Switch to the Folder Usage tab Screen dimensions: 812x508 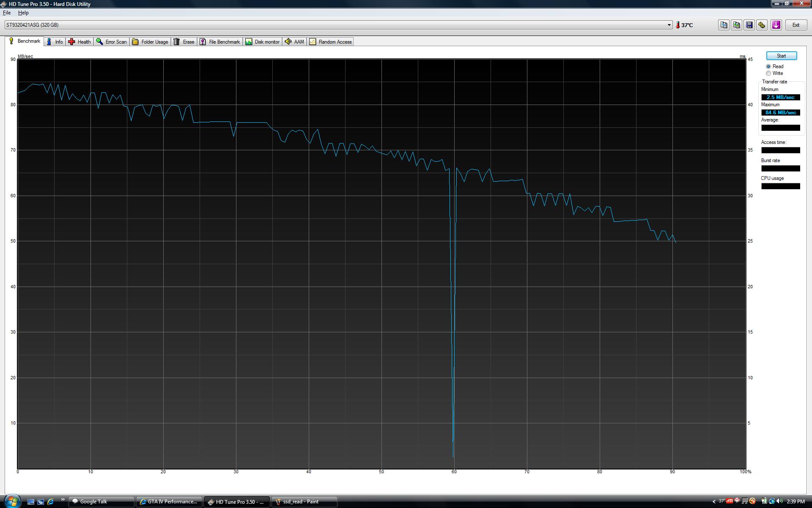coord(150,41)
